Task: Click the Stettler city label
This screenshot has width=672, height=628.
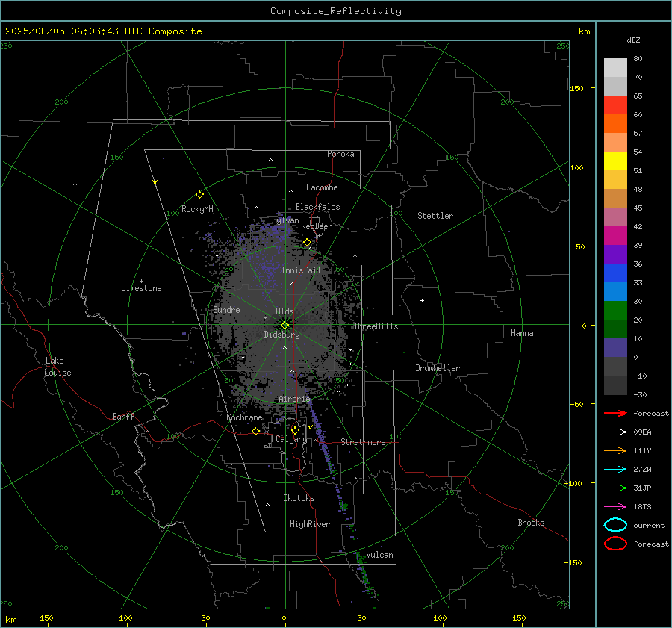Action: 435,216
